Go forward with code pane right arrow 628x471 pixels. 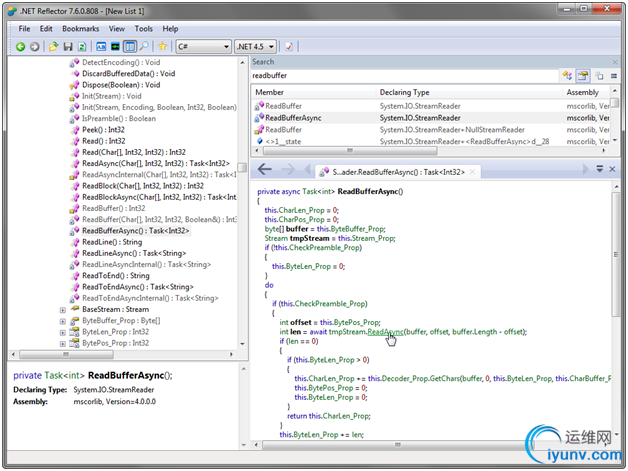coord(288,169)
